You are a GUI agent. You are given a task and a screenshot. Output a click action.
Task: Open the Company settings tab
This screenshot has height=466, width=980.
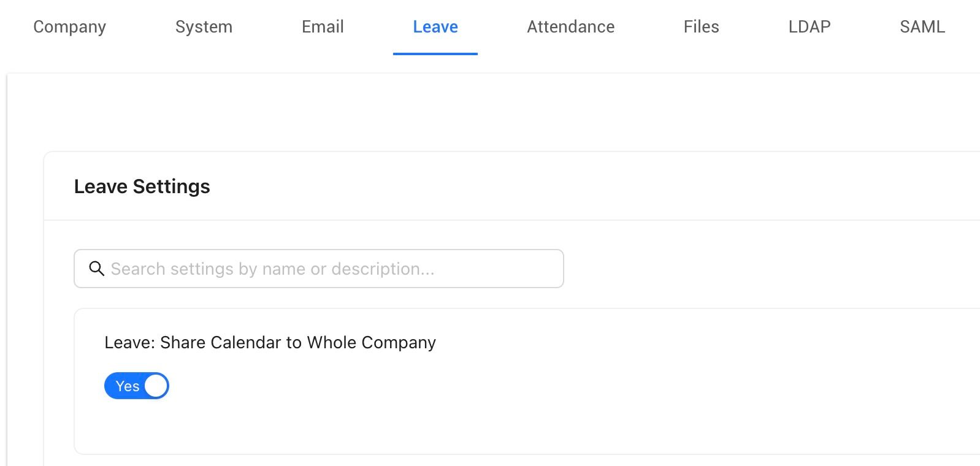tap(69, 27)
